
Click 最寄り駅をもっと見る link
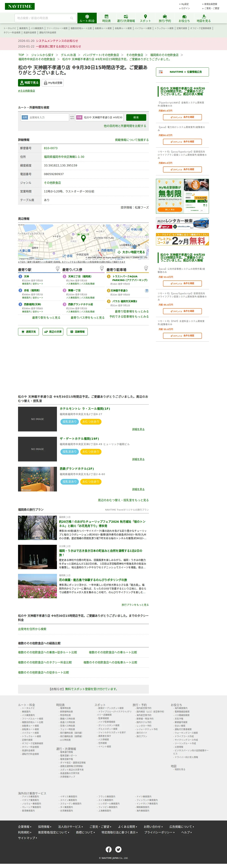pyautogui.click(x=46, y=318)
